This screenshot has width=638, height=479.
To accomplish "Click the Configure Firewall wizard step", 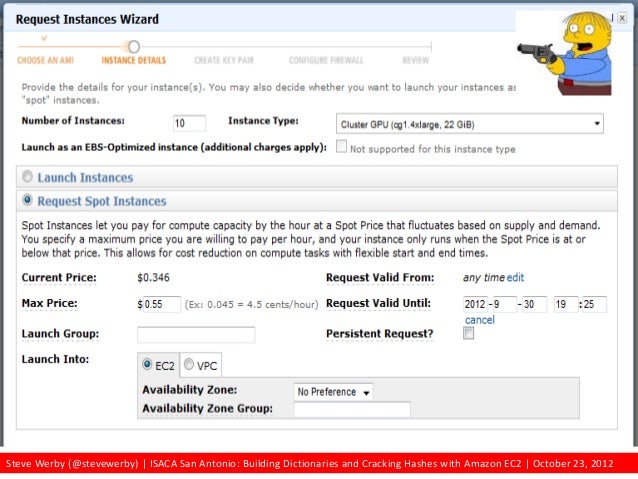I will point(326,60).
